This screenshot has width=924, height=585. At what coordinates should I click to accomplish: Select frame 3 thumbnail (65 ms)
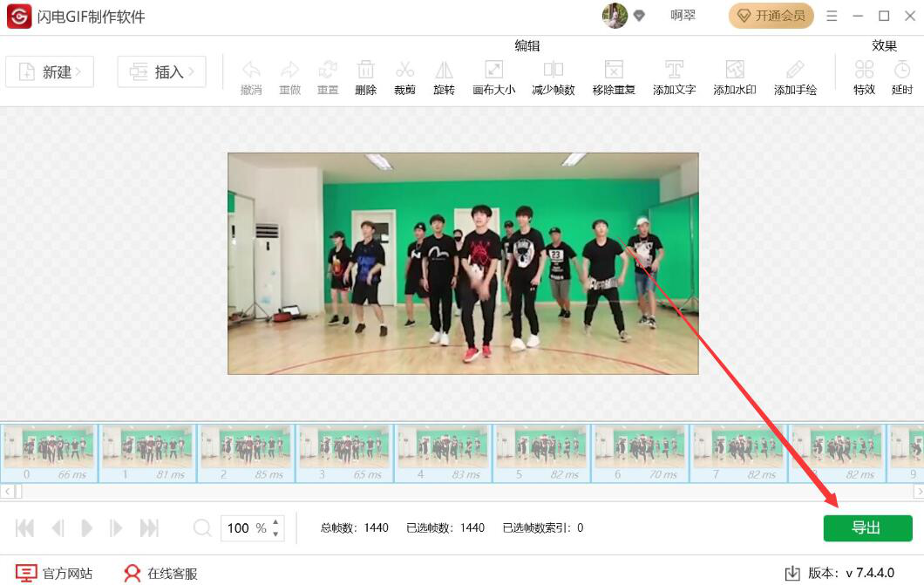(344, 452)
